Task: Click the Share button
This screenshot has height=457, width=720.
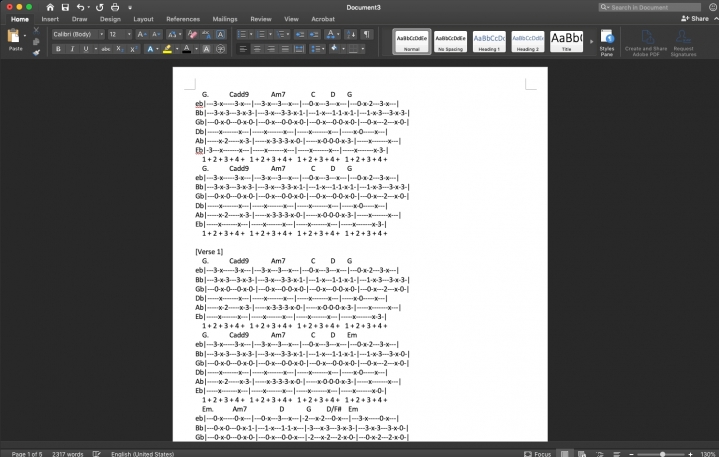Action: click(695, 18)
